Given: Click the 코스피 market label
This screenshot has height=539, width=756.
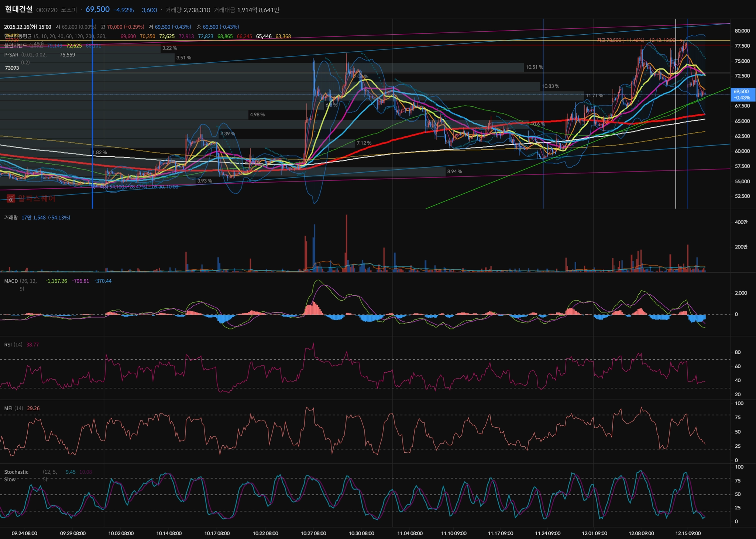Looking at the screenshot, I should [69, 10].
